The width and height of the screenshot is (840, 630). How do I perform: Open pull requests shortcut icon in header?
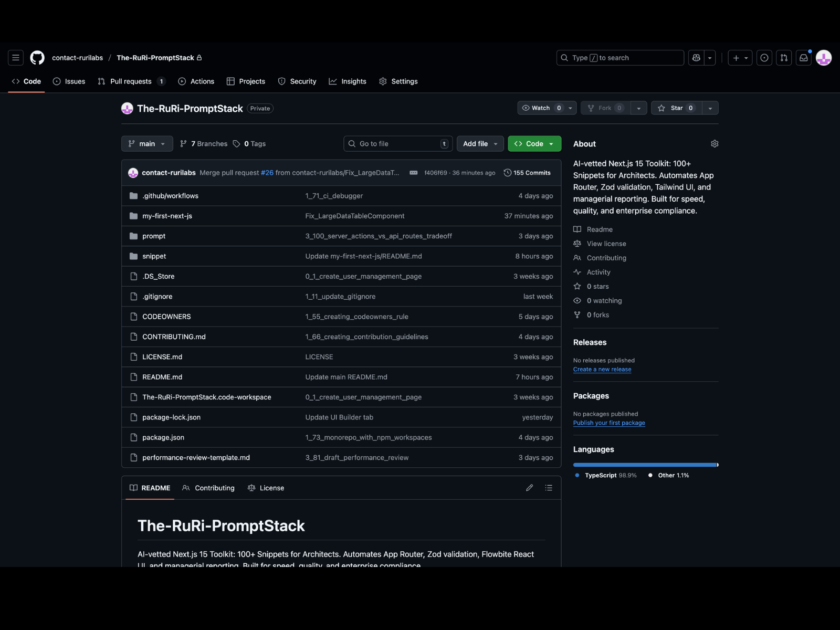(x=784, y=58)
